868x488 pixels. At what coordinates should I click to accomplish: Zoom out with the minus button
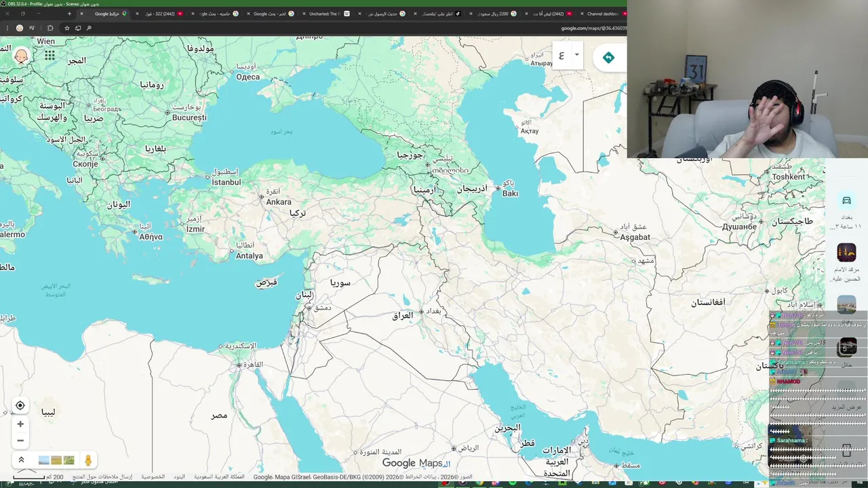20,441
